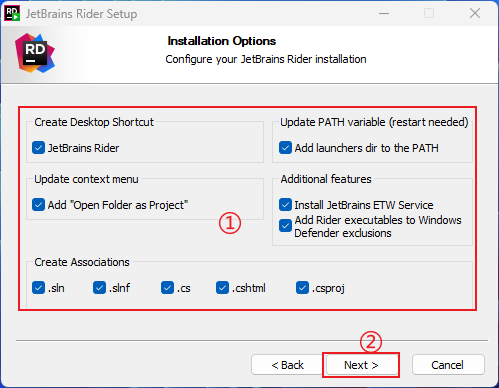Click the "Create Desktop Shortcut" group label
This screenshot has height=388, width=499.
[94, 122]
